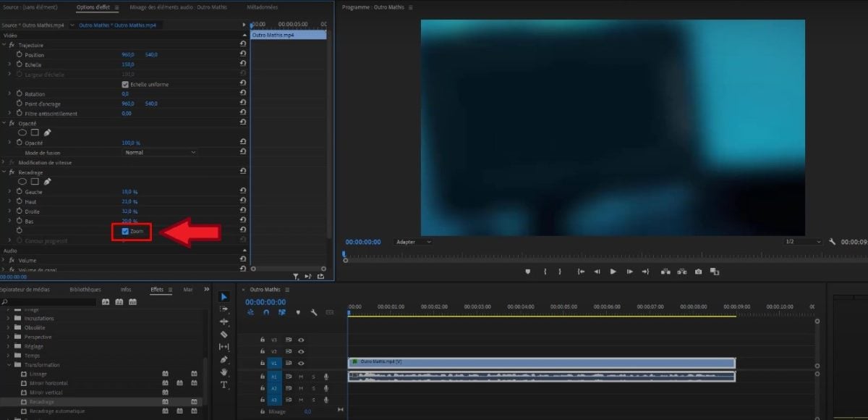Image resolution: width=868 pixels, height=420 pixels.
Task: Uncheck Échelle uniforme in effect controls
Action: click(126, 83)
